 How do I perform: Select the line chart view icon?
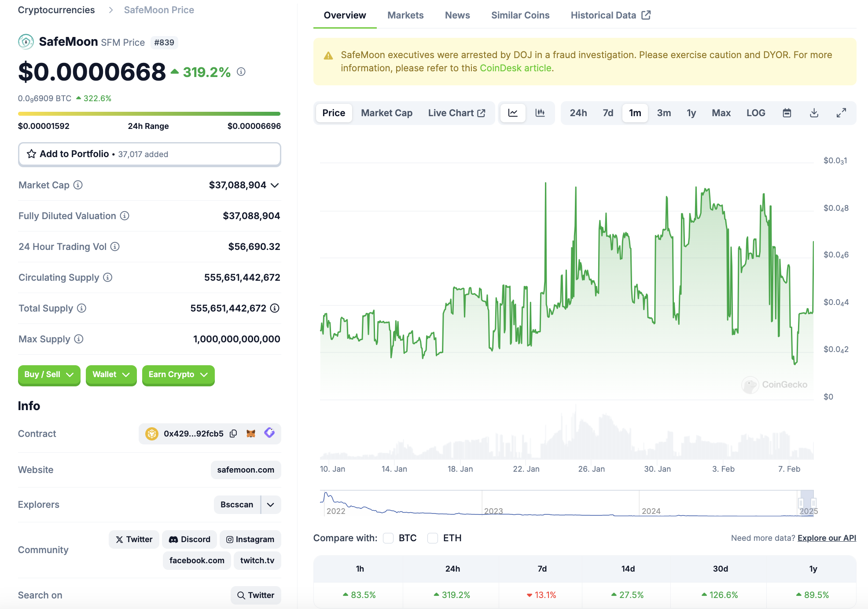(513, 113)
